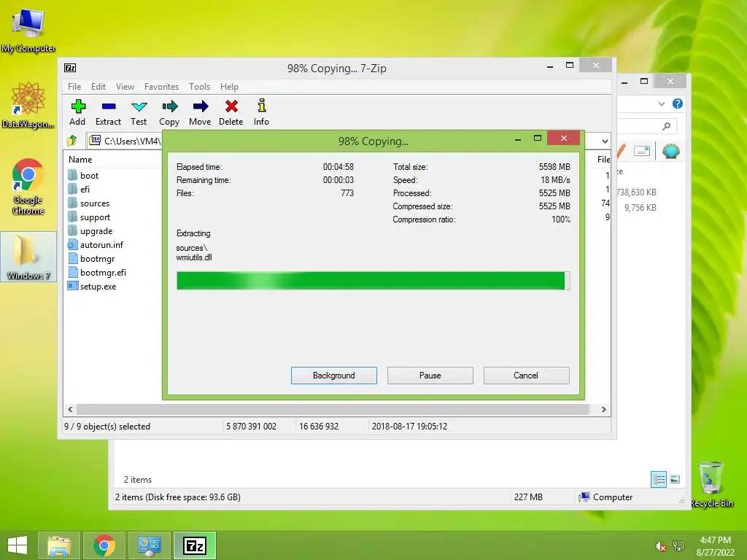Pause the copying operation
The image size is (747, 560).
(430, 376)
